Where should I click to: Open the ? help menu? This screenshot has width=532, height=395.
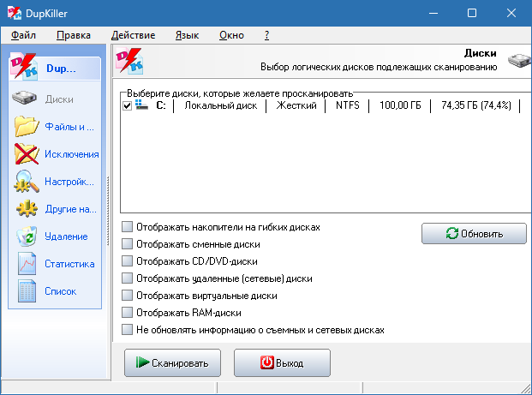point(266,35)
